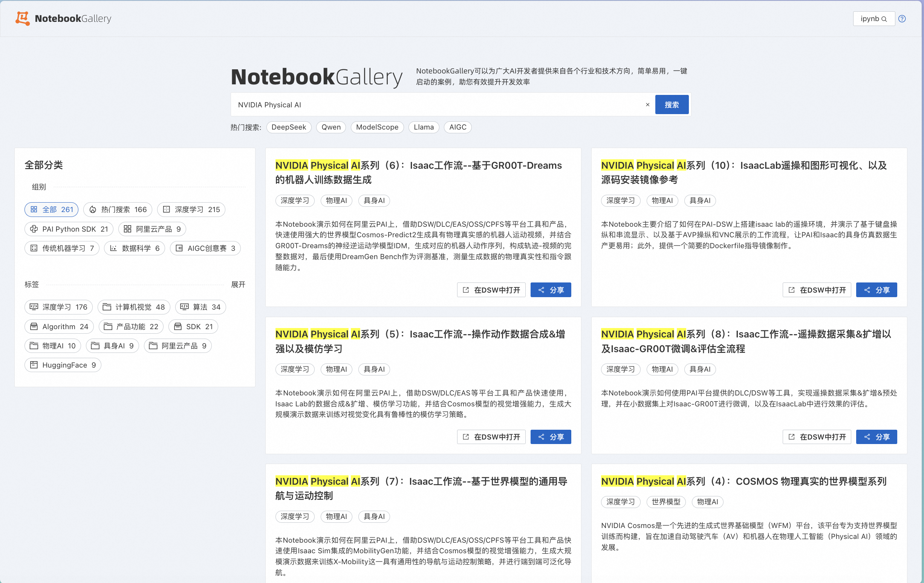Select the 全部 261 group filter
This screenshot has height=583, width=924.
pyautogui.click(x=51, y=209)
